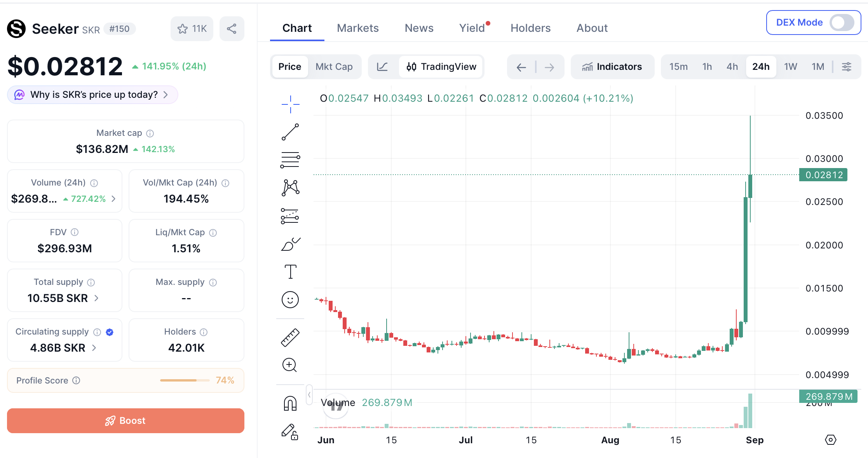Open the Markets tab
Image resolution: width=868 pixels, height=458 pixels.
pos(357,28)
